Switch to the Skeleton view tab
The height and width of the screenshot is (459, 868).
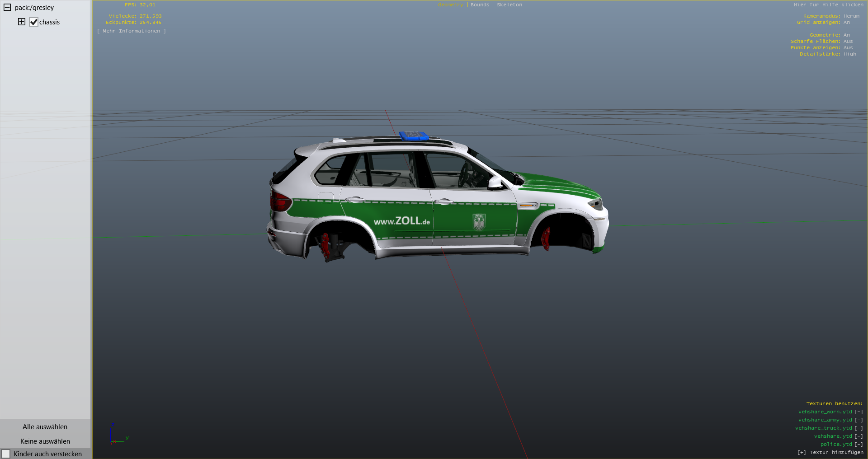click(509, 5)
